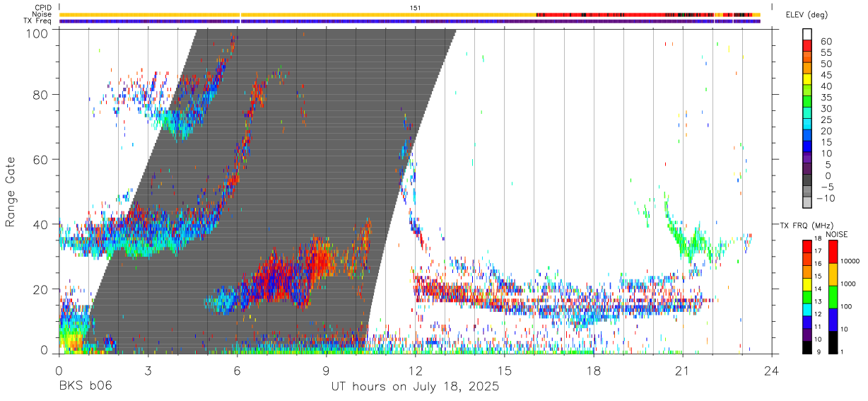868x401 pixels.
Task: Click the 60 tick on Range Gate axis
Action: (x=40, y=159)
